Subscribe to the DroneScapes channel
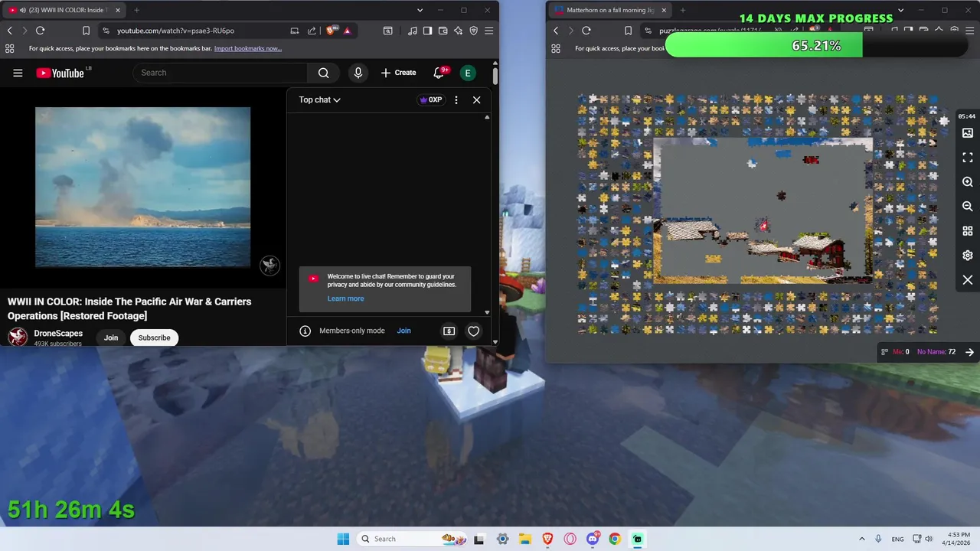The height and width of the screenshot is (551, 980). coord(154,337)
